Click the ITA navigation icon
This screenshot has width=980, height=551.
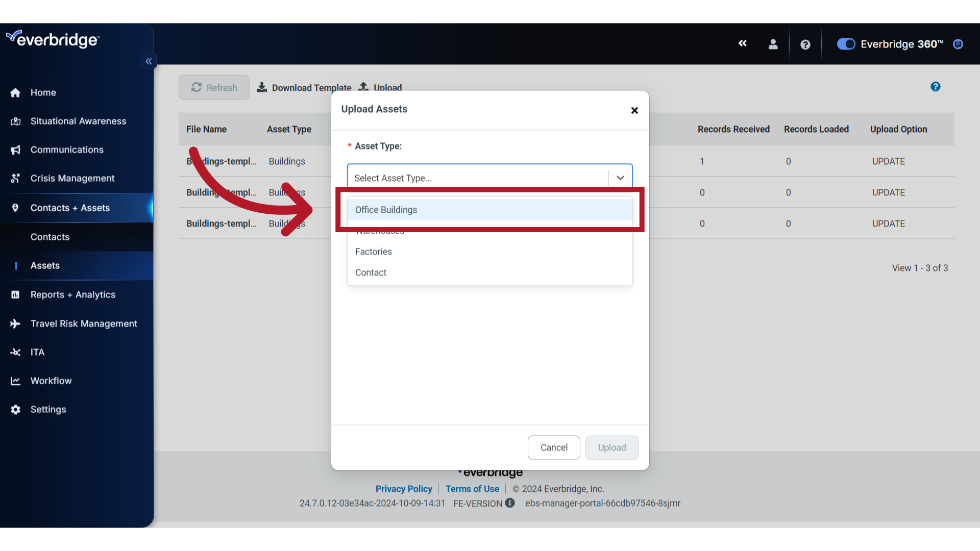click(16, 352)
